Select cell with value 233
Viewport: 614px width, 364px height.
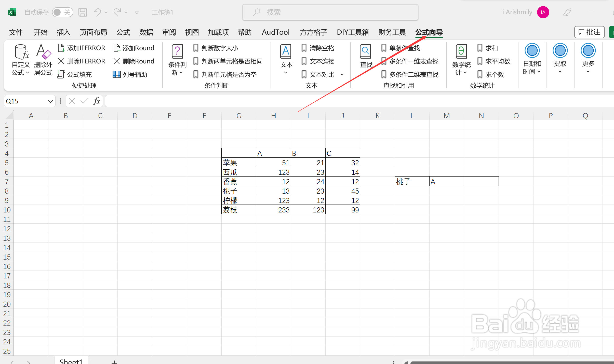point(273,210)
